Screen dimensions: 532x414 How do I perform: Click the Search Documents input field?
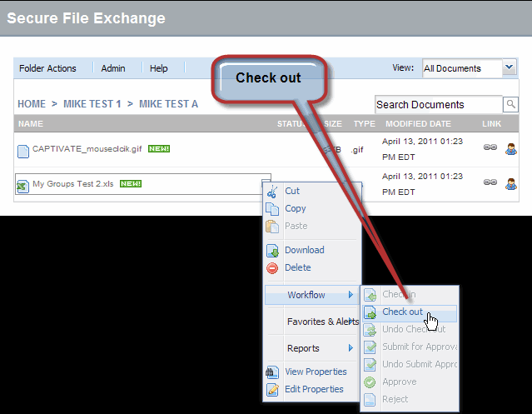(x=437, y=105)
